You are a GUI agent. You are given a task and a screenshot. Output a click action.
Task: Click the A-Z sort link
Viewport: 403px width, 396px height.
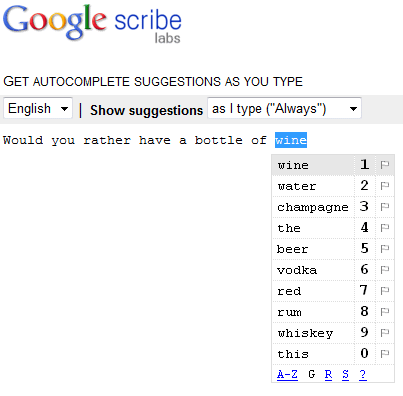coord(287,374)
